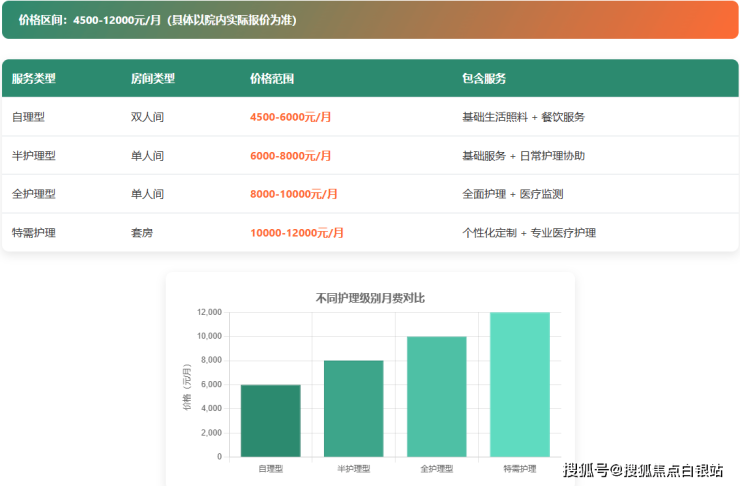Select the 服务类型 column header
This screenshot has width=740, height=486.
(34, 78)
